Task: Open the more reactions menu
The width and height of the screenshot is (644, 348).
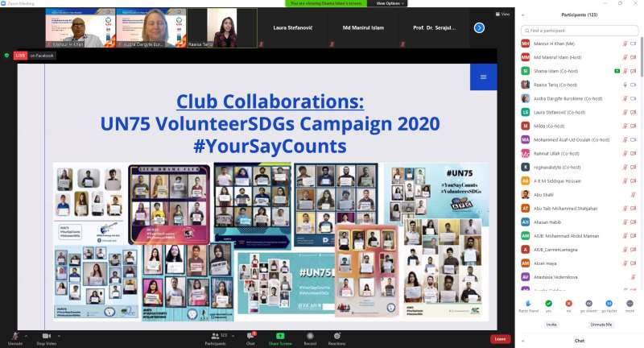Action: (x=630, y=303)
